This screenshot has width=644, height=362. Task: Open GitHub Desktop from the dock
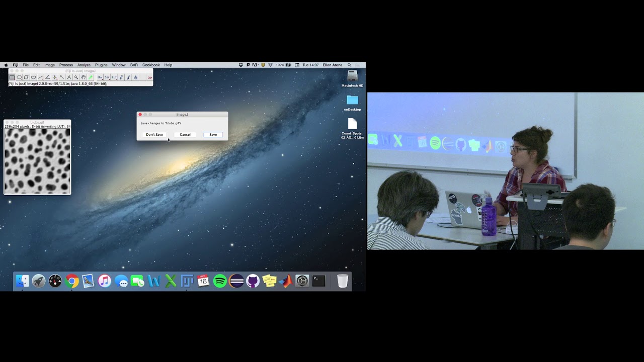[x=253, y=281]
